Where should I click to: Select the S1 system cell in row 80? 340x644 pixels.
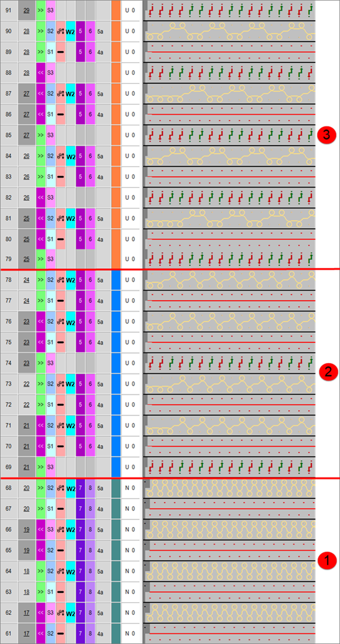pos(50,239)
